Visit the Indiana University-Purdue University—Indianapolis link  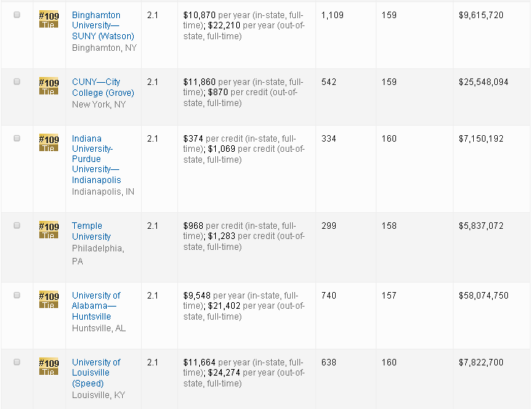pos(97,159)
